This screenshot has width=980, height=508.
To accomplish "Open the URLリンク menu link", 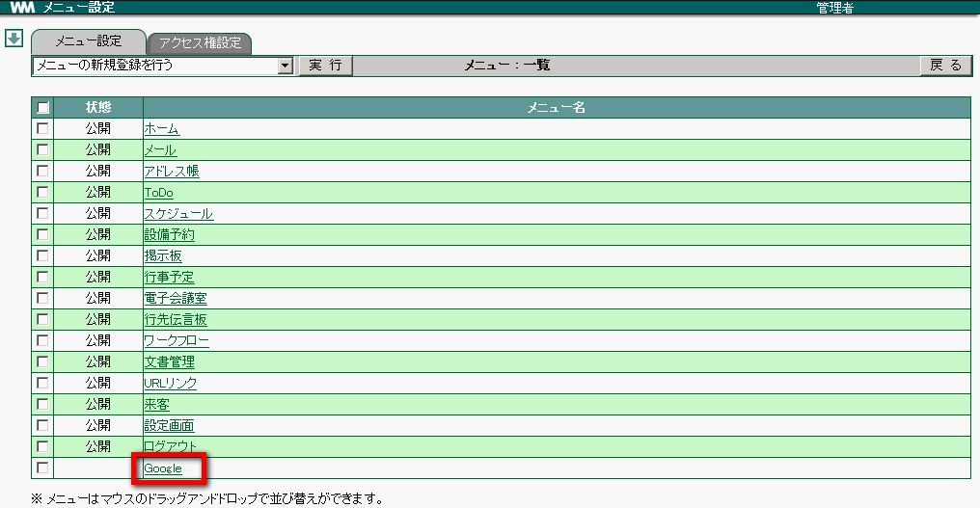I will tap(171, 384).
